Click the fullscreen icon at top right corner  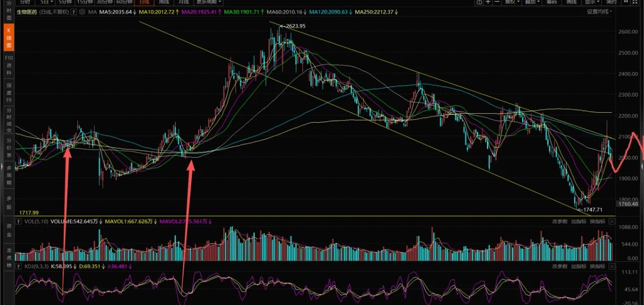point(634,2)
